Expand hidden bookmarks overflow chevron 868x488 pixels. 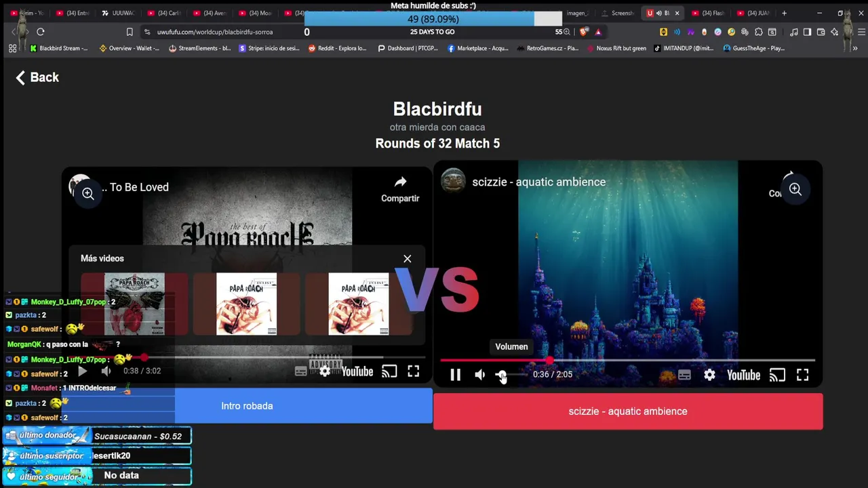(x=855, y=48)
